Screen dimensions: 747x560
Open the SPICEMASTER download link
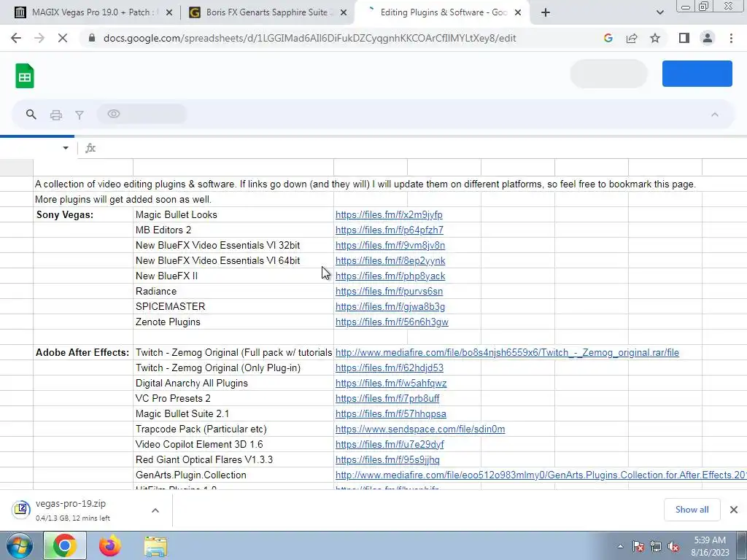390,307
